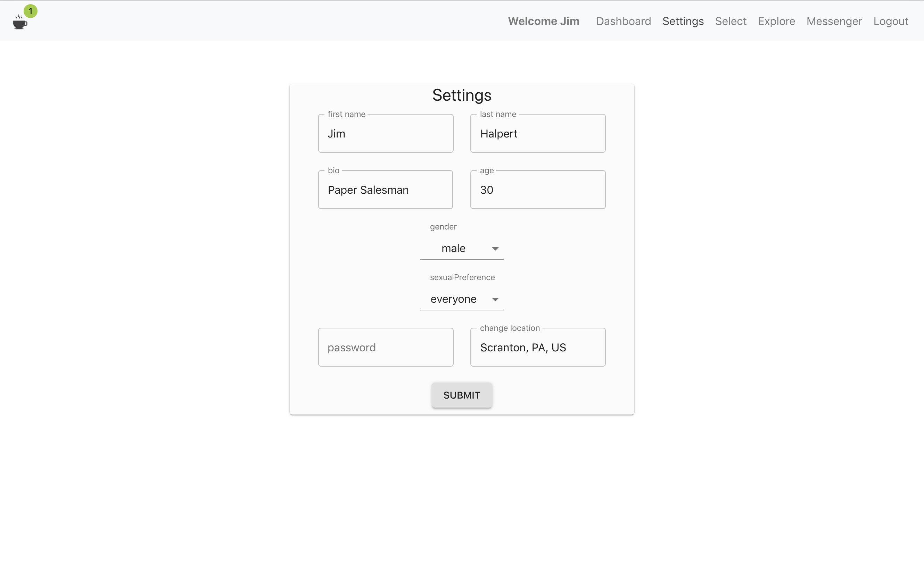Focus the first name field

pos(386,134)
